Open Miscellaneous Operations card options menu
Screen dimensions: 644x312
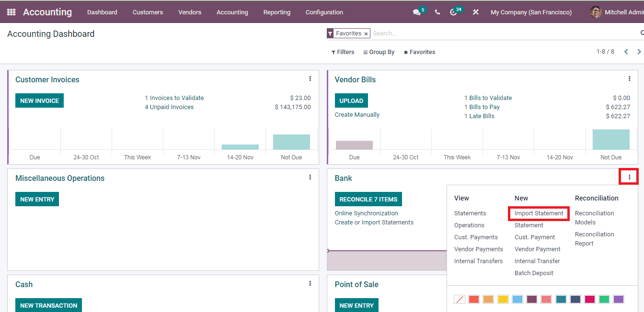[310, 177]
